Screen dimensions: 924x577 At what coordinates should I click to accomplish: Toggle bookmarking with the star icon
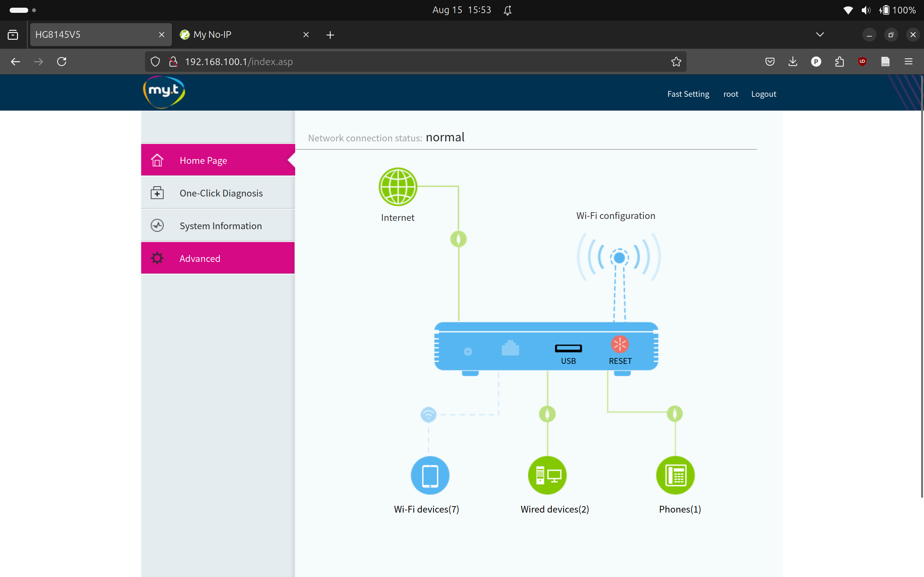tap(676, 62)
